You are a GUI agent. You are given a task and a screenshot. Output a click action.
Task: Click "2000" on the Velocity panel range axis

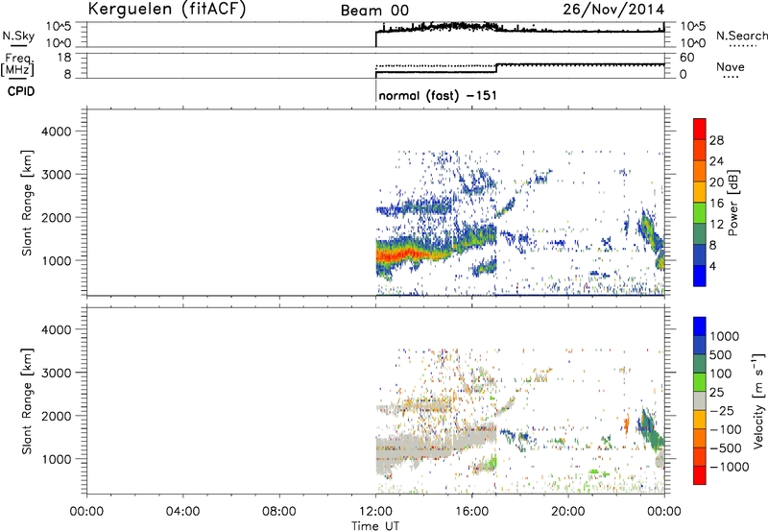[x=57, y=416]
